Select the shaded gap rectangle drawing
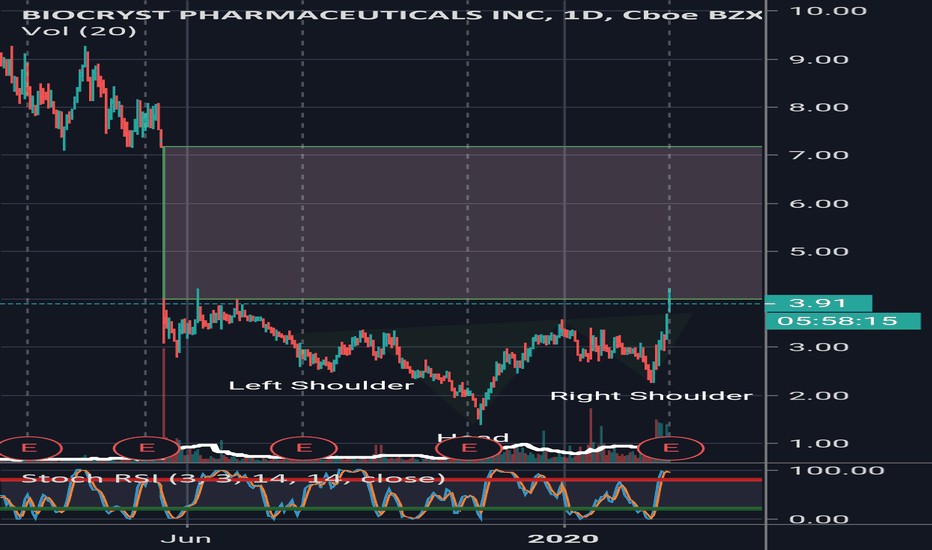The image size is (932, 550). (x=462, y=222)
